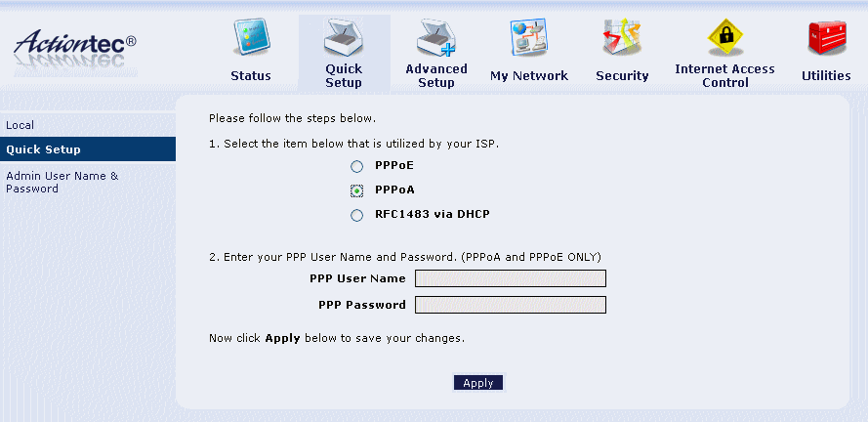Focus the PPP Password field
868x422 pixels.
point(511,305)
